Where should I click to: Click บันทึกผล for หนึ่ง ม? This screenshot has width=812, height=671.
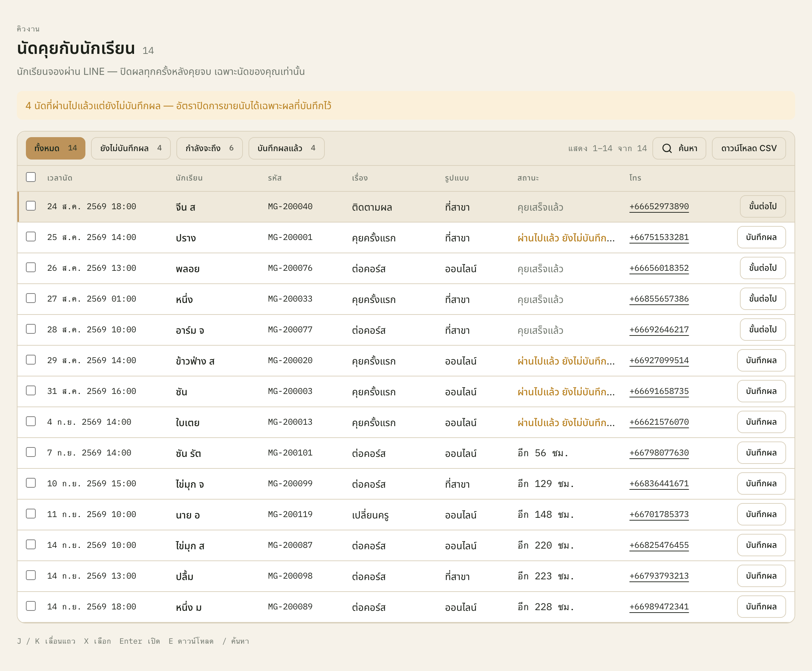click(761, 607)
